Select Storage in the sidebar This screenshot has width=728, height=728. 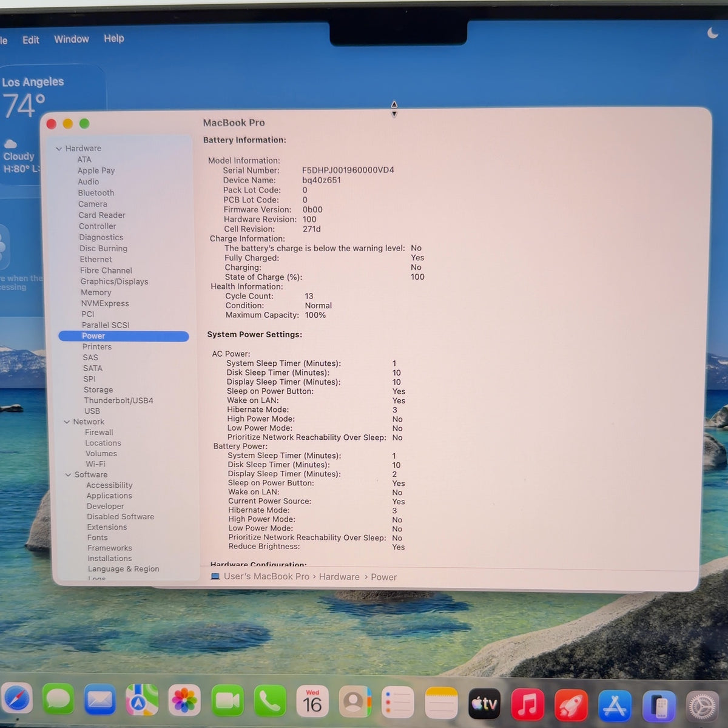[x=98, y=390]
